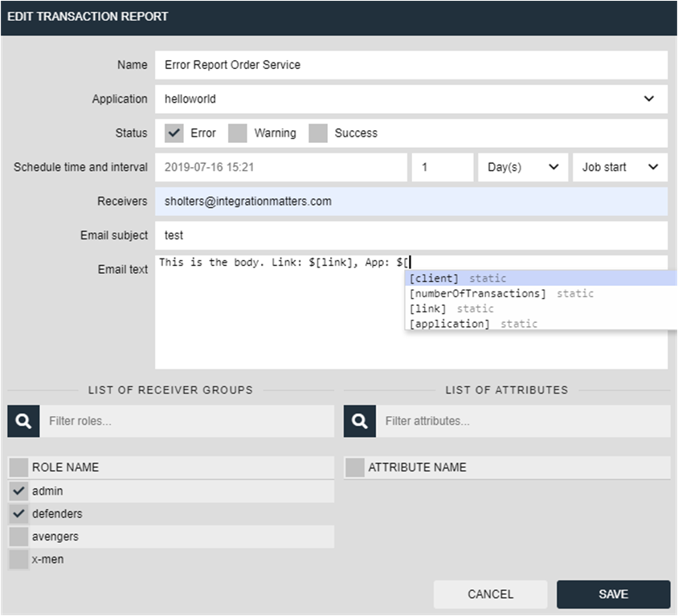Uncheck the defenders role checkbox
This screenshot has height=616, width=678.
pyautogui.click(x=18, y=513)
